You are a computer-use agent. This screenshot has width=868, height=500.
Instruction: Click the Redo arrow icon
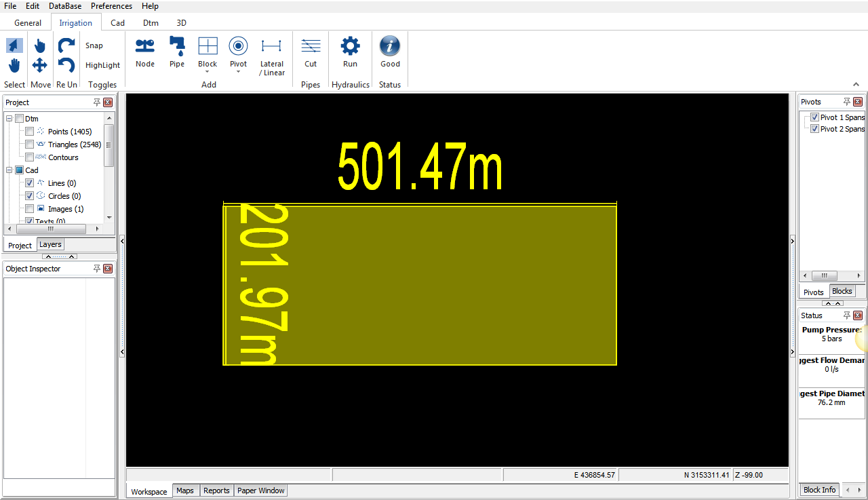pyautogui.click(x=66, y=45)
